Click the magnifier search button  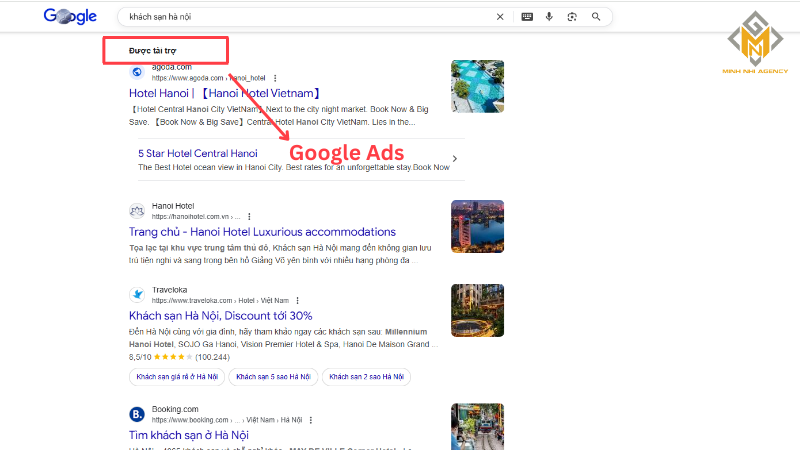click(x=596, y=17)
